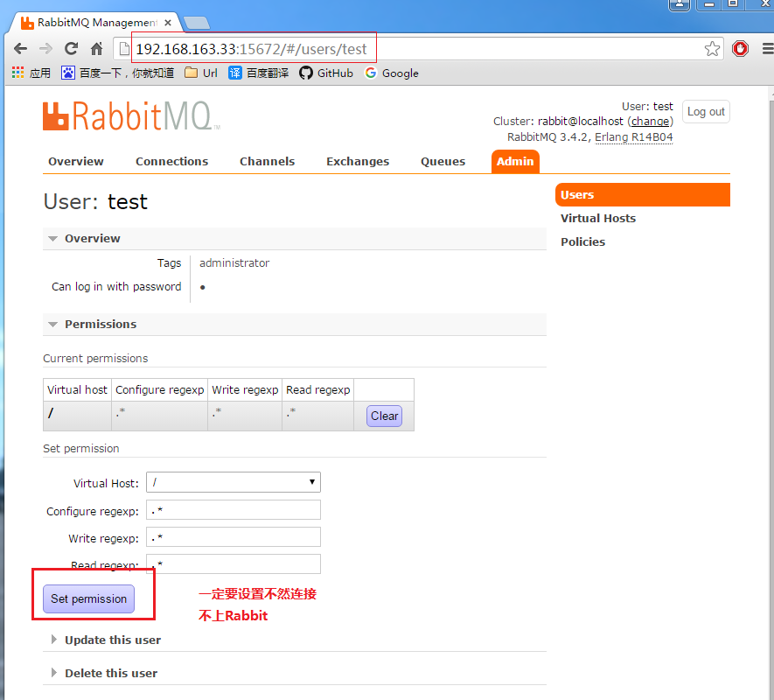Viewport: 774px width, 700px height.
Task: Open the Chrome hamburger menu
Action: tap(768, 49)
